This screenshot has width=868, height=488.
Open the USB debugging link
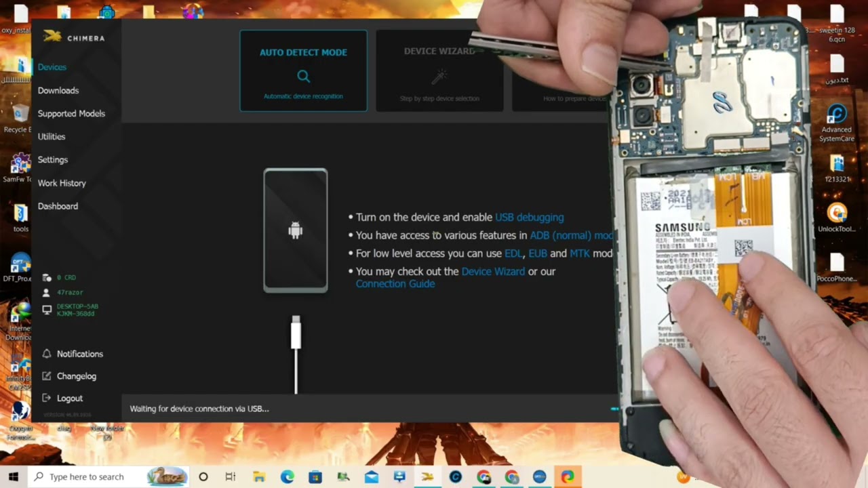(530, 217)
